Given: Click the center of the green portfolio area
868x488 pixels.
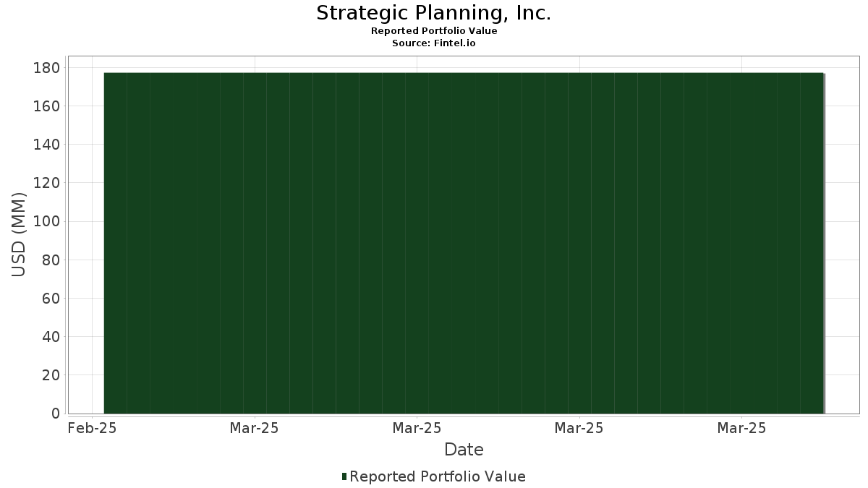Looking at the screenshot, I should (x=464, y=243).
